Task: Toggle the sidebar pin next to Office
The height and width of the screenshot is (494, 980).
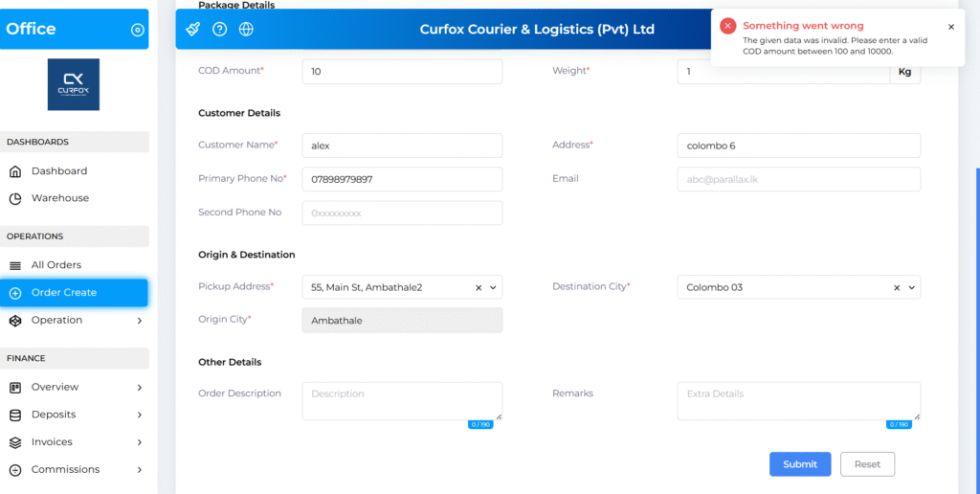Action: click(x=137, y=30)
